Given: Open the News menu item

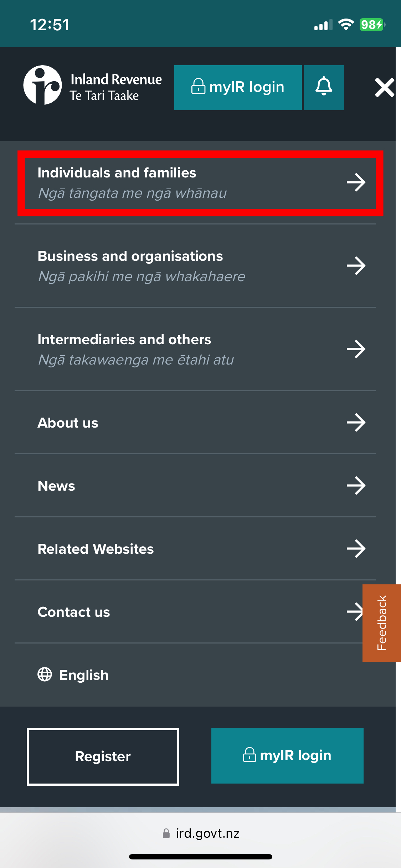Looking at the screenshot, I should click(x=56, y=486).
